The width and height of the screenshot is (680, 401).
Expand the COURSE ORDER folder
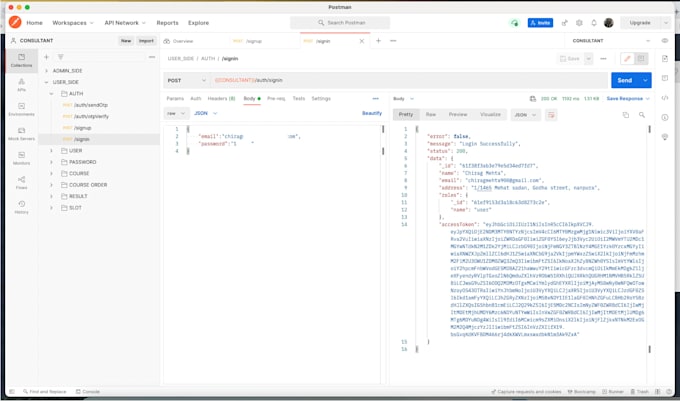[51, 185]
